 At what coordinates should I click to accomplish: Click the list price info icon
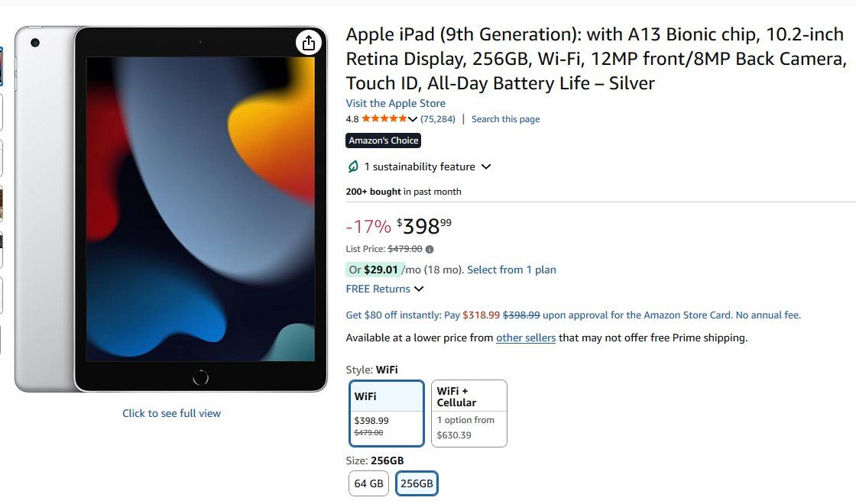430,249
